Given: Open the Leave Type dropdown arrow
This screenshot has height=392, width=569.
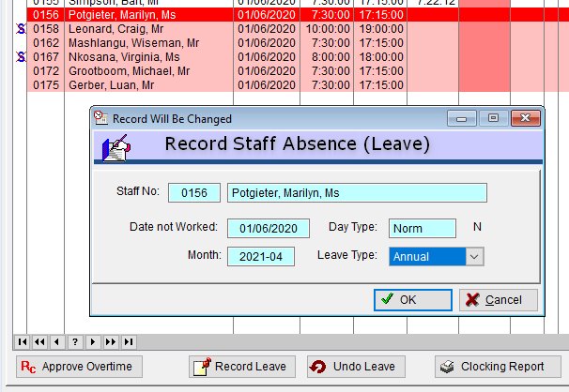Looking at the screenshot, I should pos(474,256).
